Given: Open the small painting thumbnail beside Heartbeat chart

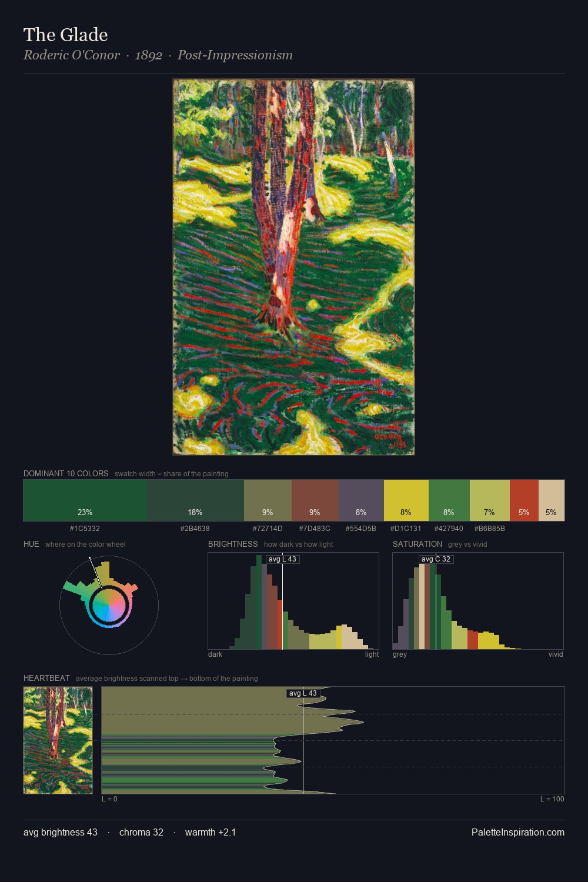Looking at the screenshot, I should click(58, 740).
